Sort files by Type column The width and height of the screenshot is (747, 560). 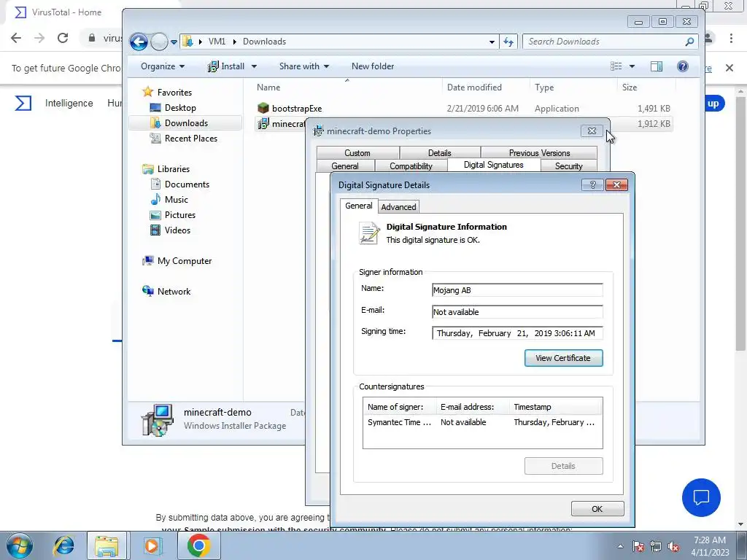click(544, 87)
